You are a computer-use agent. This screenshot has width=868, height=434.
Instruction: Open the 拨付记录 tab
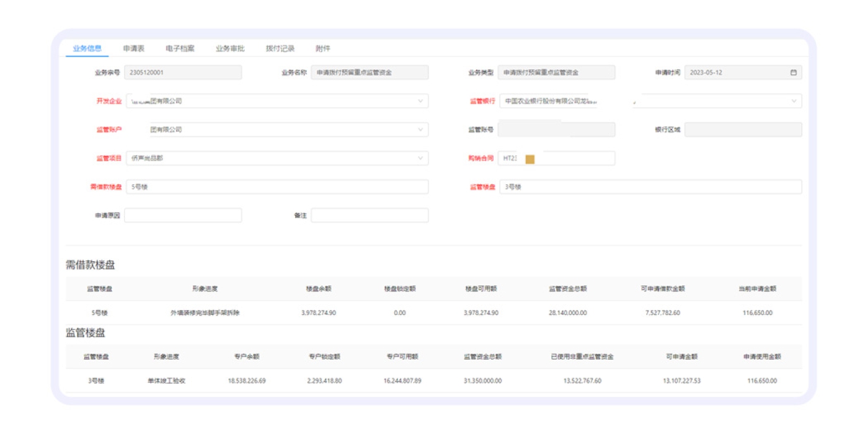pos(280,48)
